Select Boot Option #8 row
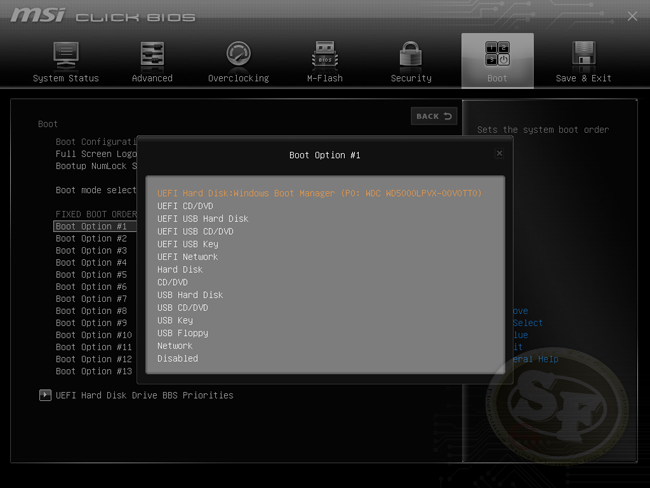The image size is (650, 488). click(91, 311)
